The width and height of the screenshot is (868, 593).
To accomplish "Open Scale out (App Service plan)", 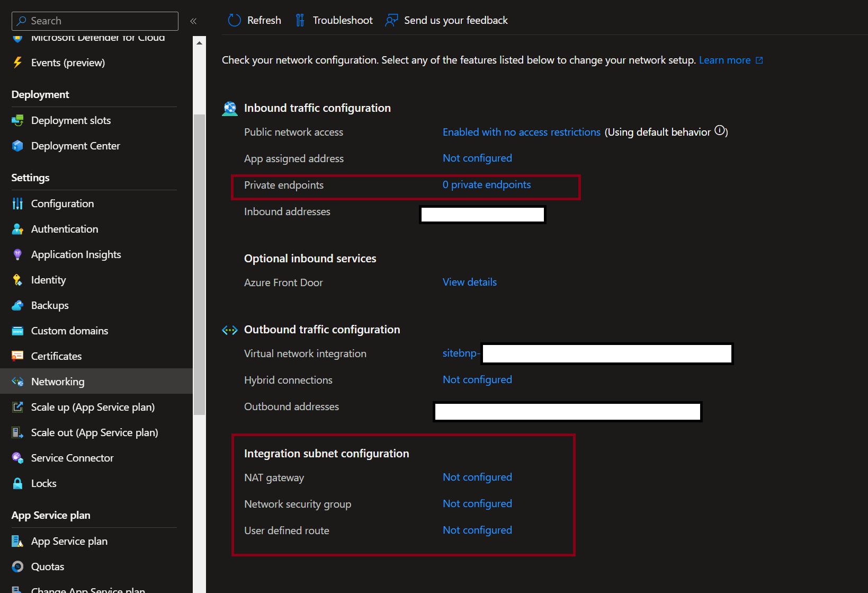I will pos(94,432).
